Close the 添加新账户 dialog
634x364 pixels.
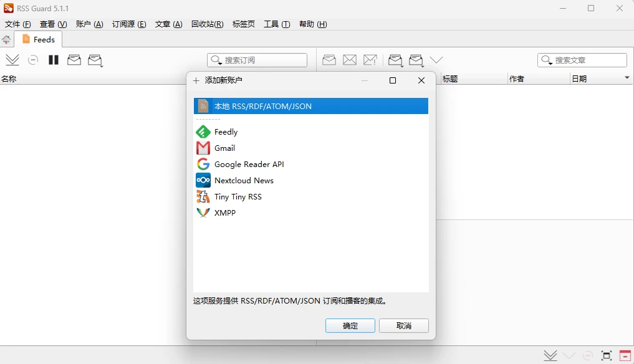[421, 80]
